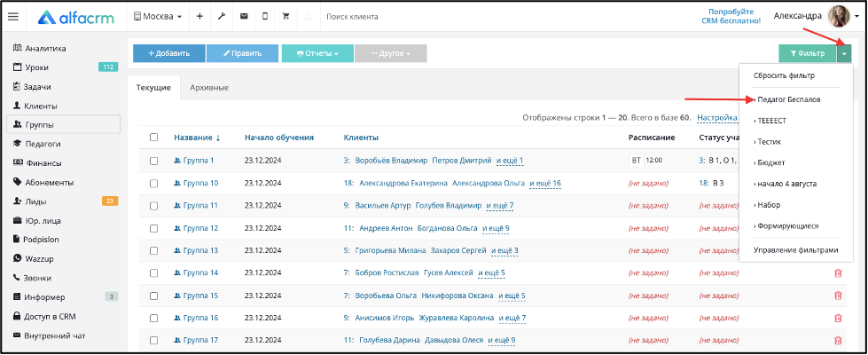
Task: Delete Группа 17 with trash icon
Action: point(838,341)
